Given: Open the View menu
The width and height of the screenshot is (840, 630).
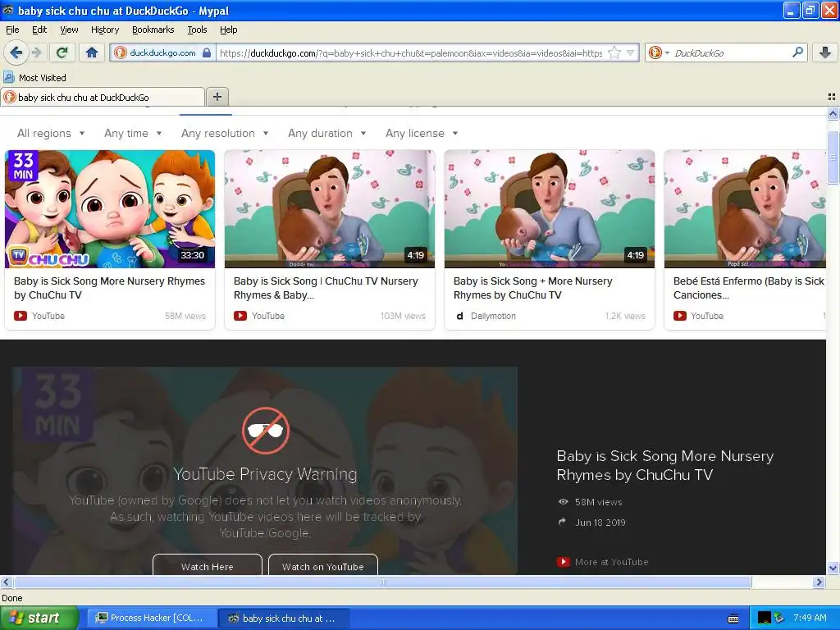Looking at the screenshot, I should coord(69,30).
